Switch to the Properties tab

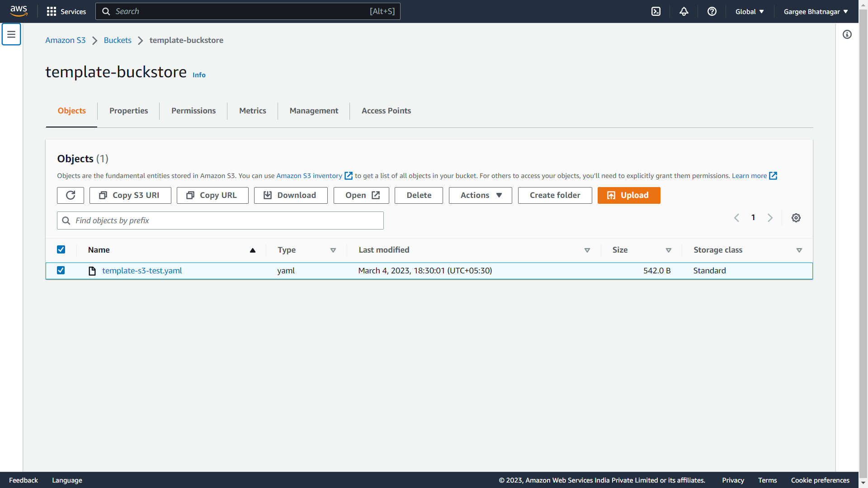click(128, 111)
